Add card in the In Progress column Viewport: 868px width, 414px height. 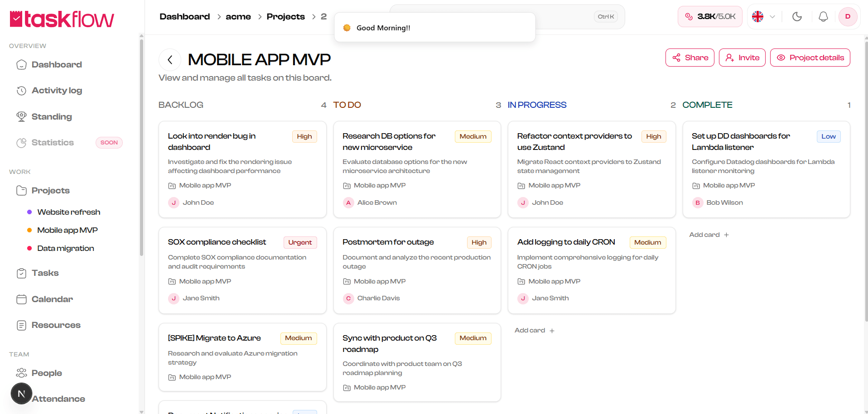(x=535, y=331)
